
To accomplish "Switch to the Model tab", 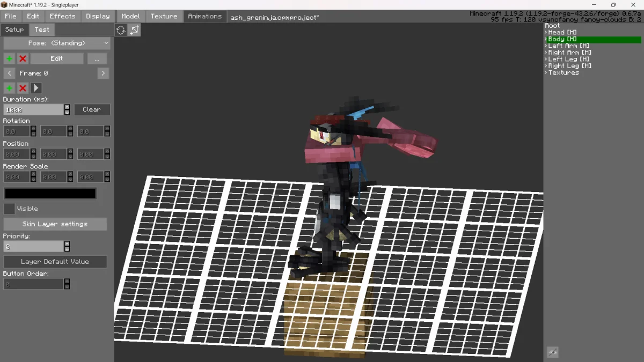I will click(130, 16).
